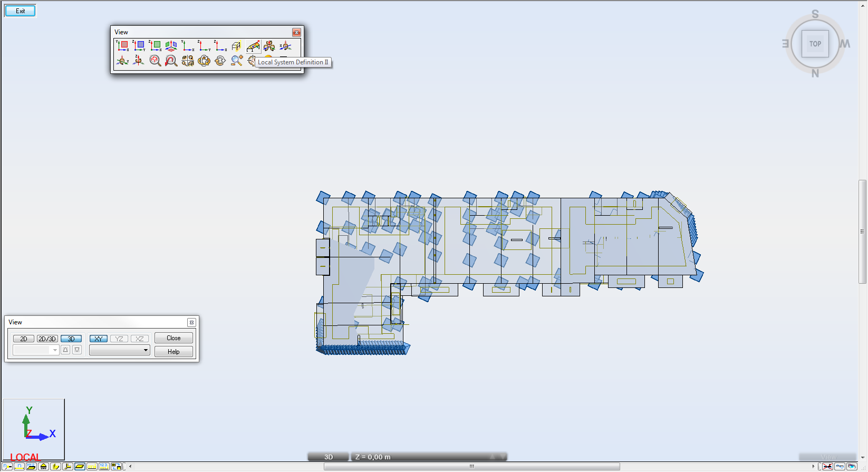Select XY projection view icon in toolbar
The width and height of the screenshot is (868, 472).
point(122,46)
